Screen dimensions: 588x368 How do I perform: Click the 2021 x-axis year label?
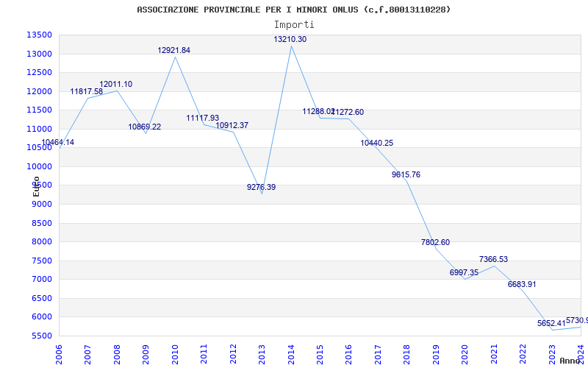(495, 354)
